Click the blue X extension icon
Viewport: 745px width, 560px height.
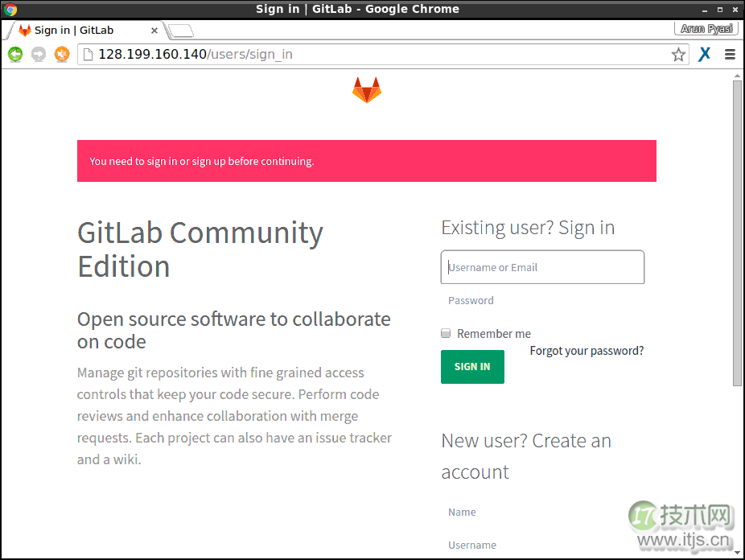click(704, 54)
